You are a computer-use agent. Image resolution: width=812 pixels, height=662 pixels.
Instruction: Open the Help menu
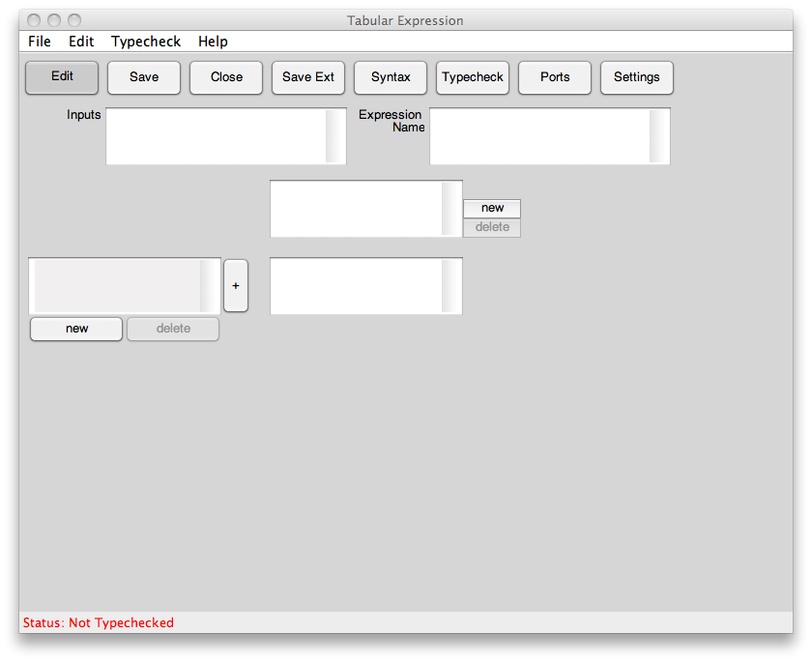click(213, 42)
